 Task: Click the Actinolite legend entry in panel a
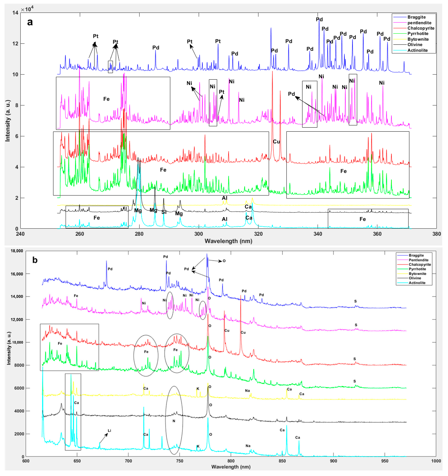tap(417, 50)
